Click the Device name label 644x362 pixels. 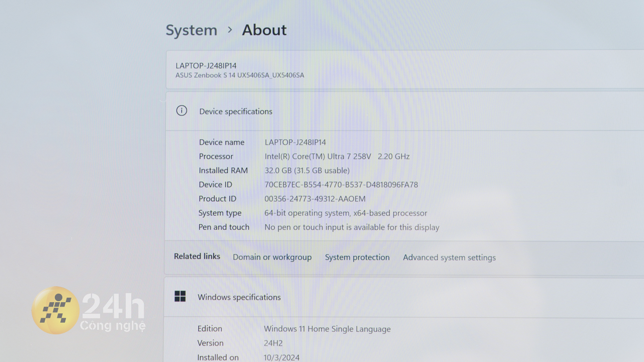(221, 142)
